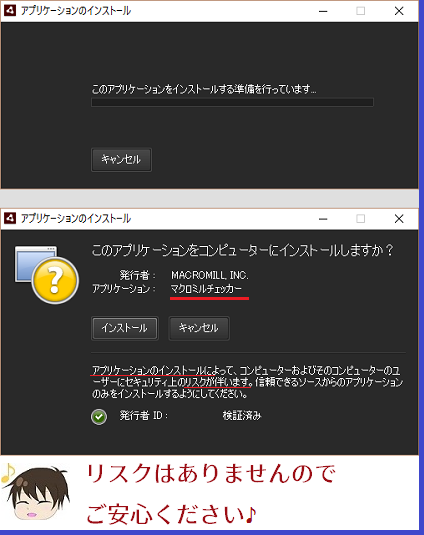The image size is (424, 535).
Task: Minimize the lower install window
Action: tap(323, 219)
